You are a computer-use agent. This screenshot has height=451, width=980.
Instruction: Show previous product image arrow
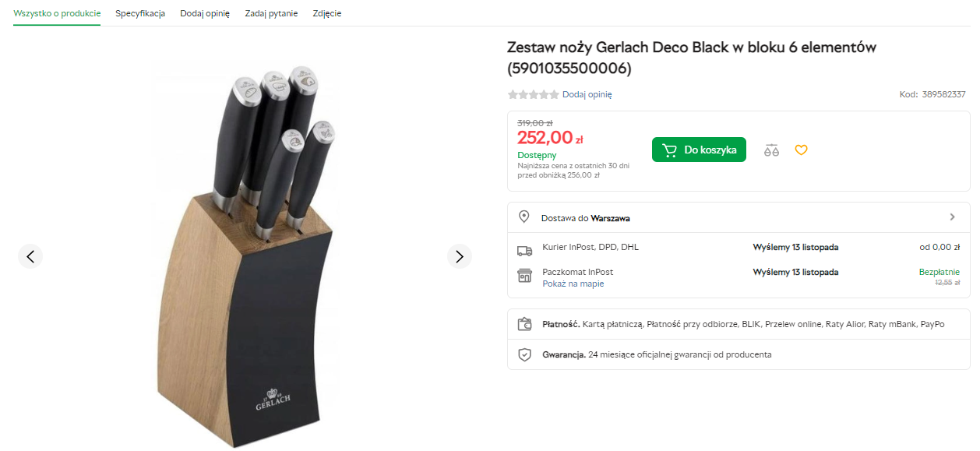click(30, 256)
